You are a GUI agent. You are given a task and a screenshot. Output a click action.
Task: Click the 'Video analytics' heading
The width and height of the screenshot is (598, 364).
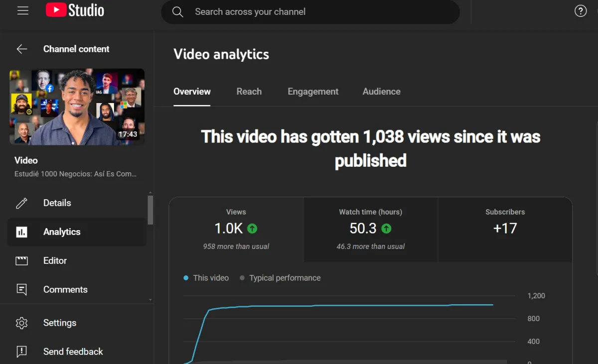[x=221, y=54]
